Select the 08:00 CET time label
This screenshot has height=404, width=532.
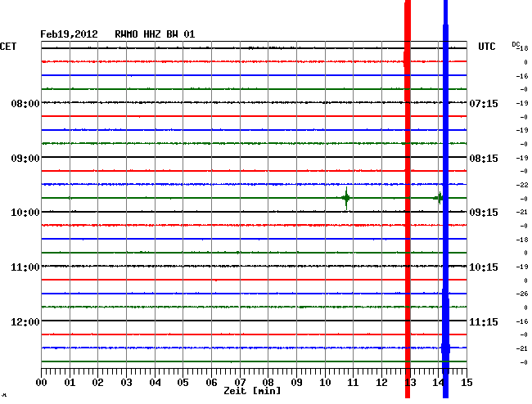[x=25, y=103]
